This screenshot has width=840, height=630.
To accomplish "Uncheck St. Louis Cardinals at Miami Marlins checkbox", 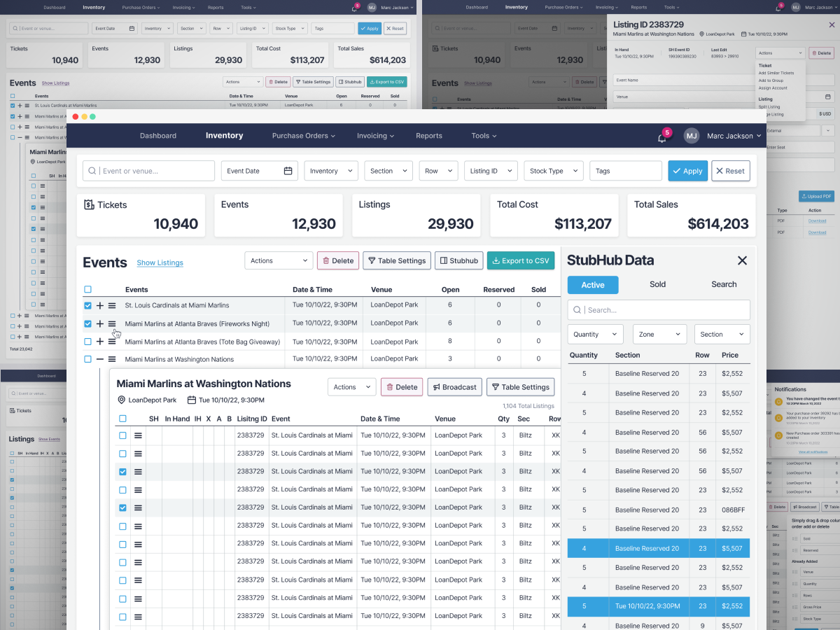I will click(87, 305).
